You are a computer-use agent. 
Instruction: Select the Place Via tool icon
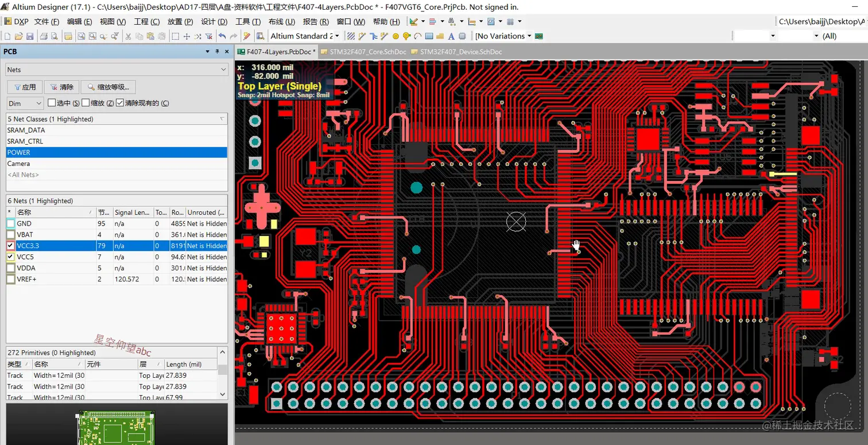tap(407, 36)
